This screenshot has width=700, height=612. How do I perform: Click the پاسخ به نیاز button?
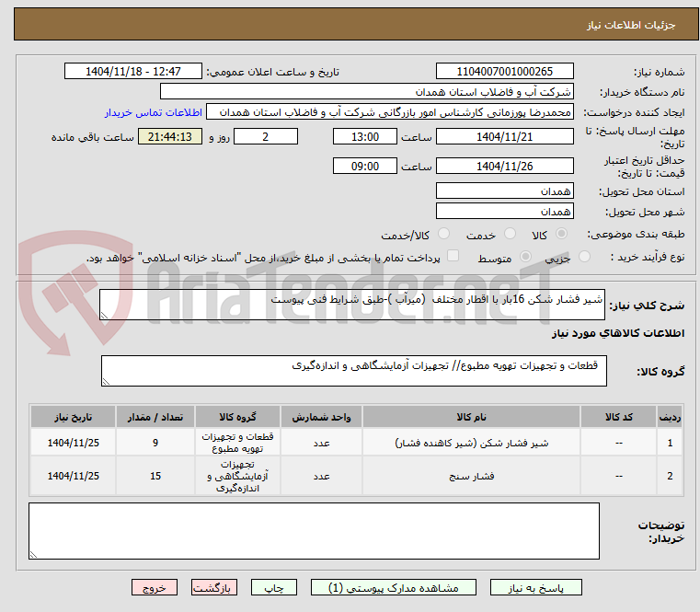pyautogui.click(x=535, y=587)
